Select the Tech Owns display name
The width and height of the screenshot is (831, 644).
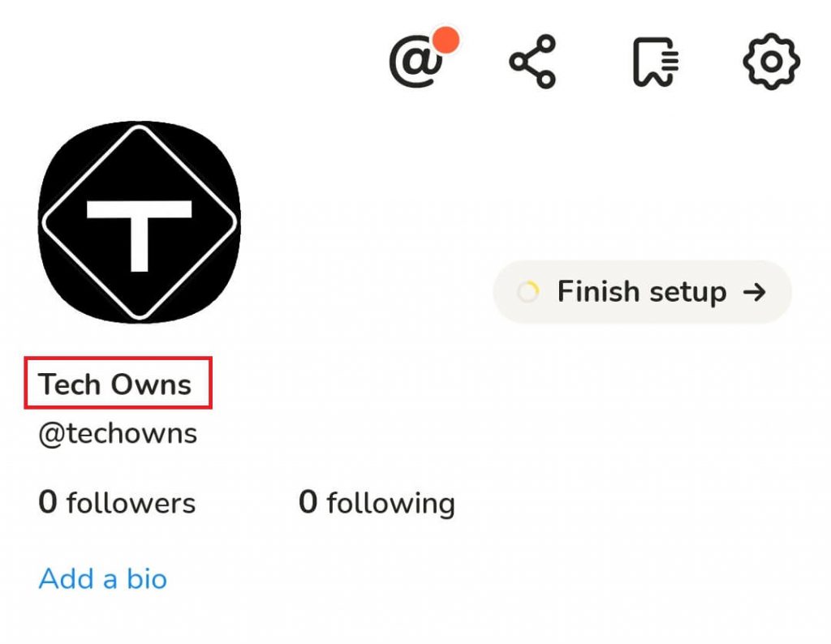click(114, 384)
